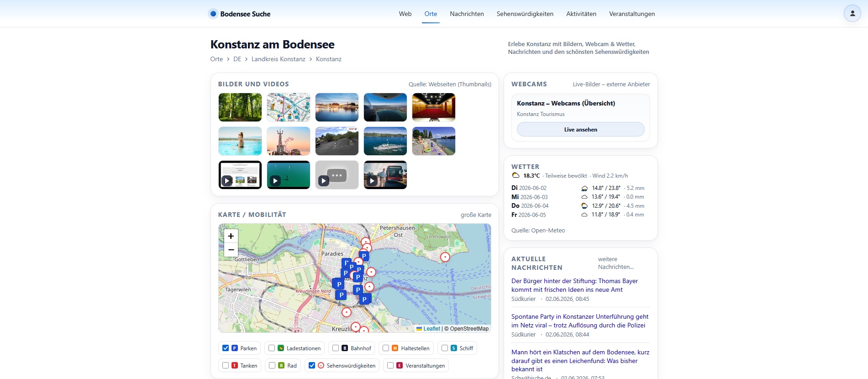Enable the Rad layer
Screen dimensions: 868x379
click(x=272, y=365)
